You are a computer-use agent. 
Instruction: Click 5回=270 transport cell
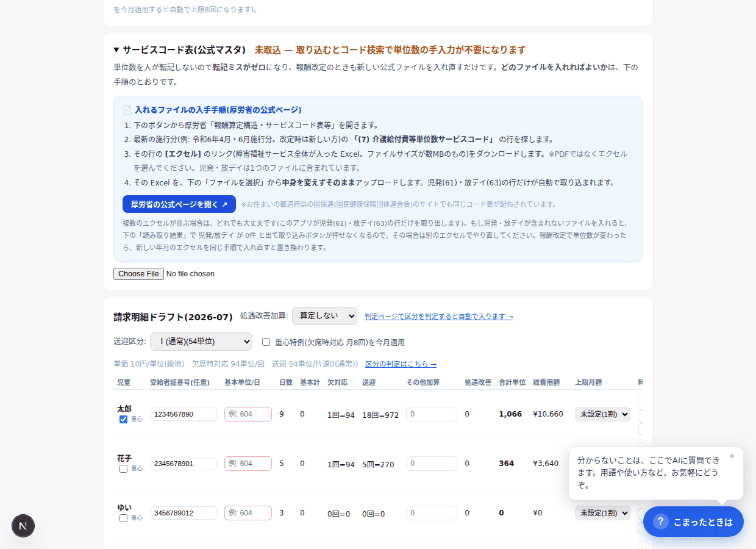tap(378, 464)
